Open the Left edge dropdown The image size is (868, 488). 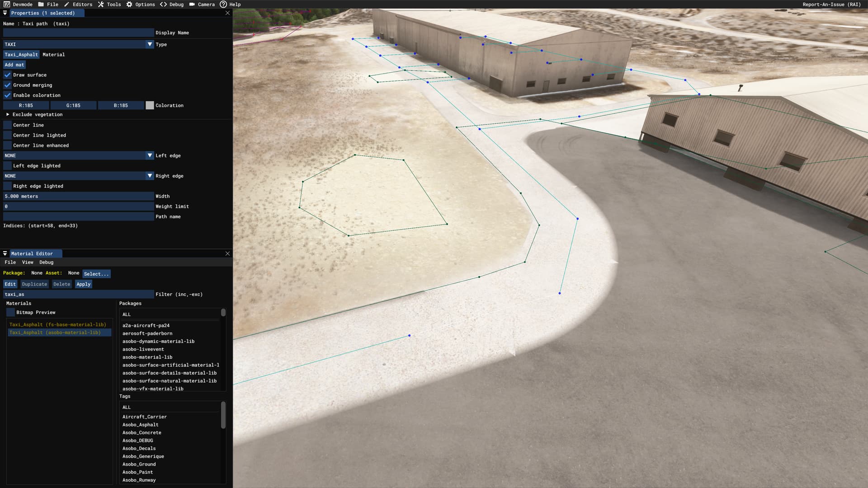[79, 155]
